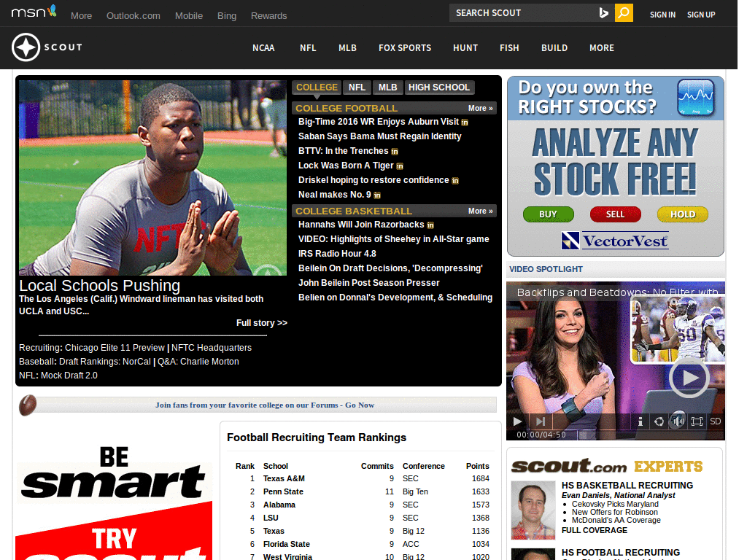Viewport: 747px width, 560px height.
Task: Click the Search Scout input field
Action: (524, 13)
